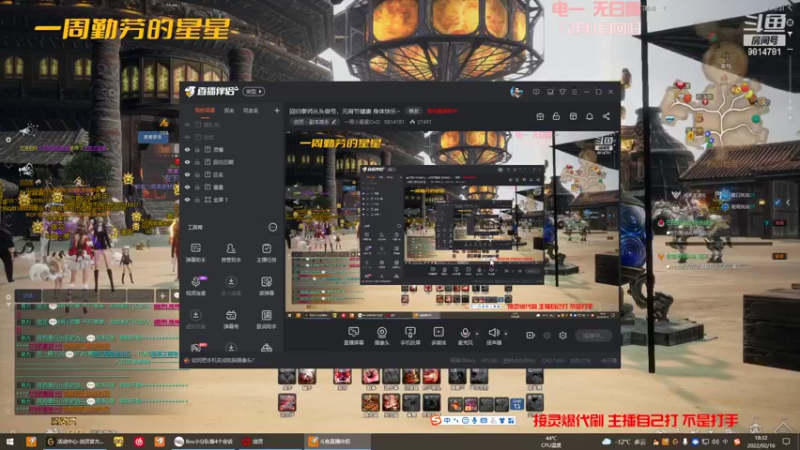
Task: Open the 歌词助手 tool
Action: click(266, 319)
